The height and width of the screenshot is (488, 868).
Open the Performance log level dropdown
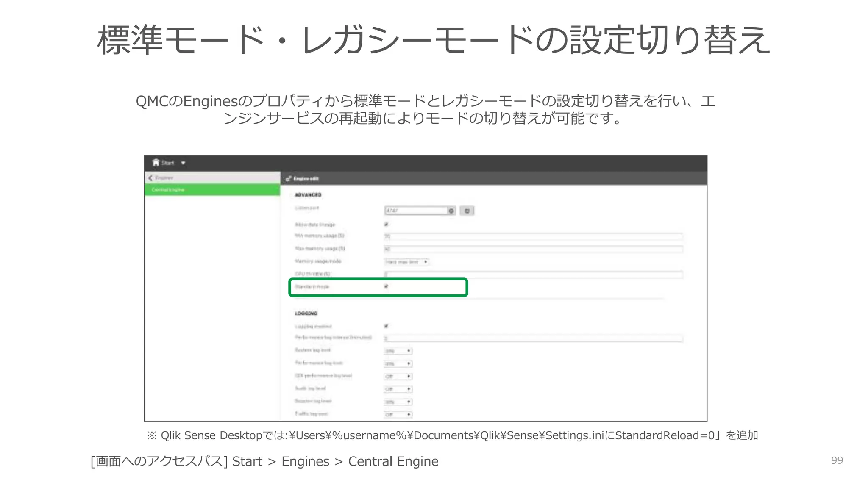(398, 363)
